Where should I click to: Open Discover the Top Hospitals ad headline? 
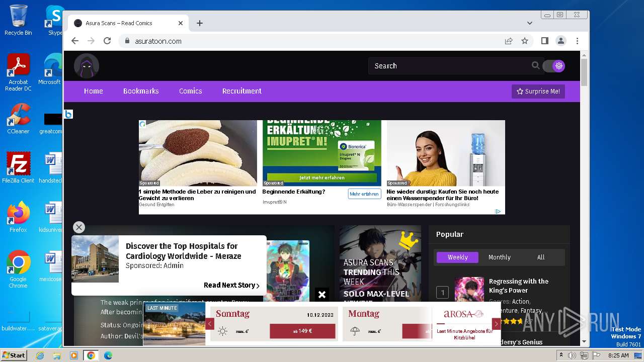(183, 251)
